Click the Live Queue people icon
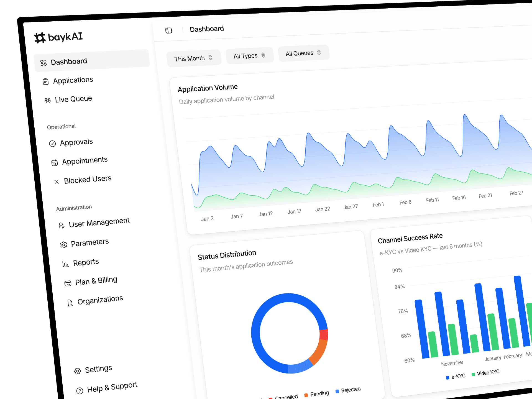Screen dimensions: 532x399 click(x=48, y=100)
